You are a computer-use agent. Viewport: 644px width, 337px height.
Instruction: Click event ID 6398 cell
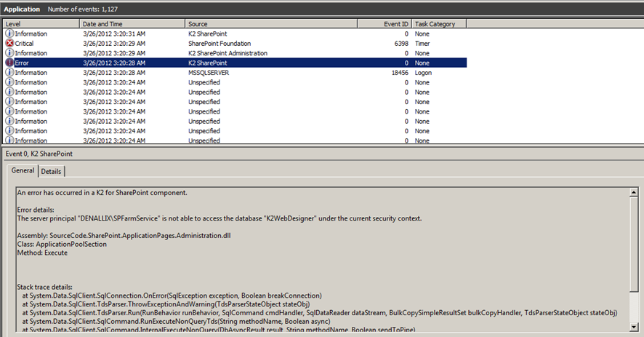click(401, 43)
